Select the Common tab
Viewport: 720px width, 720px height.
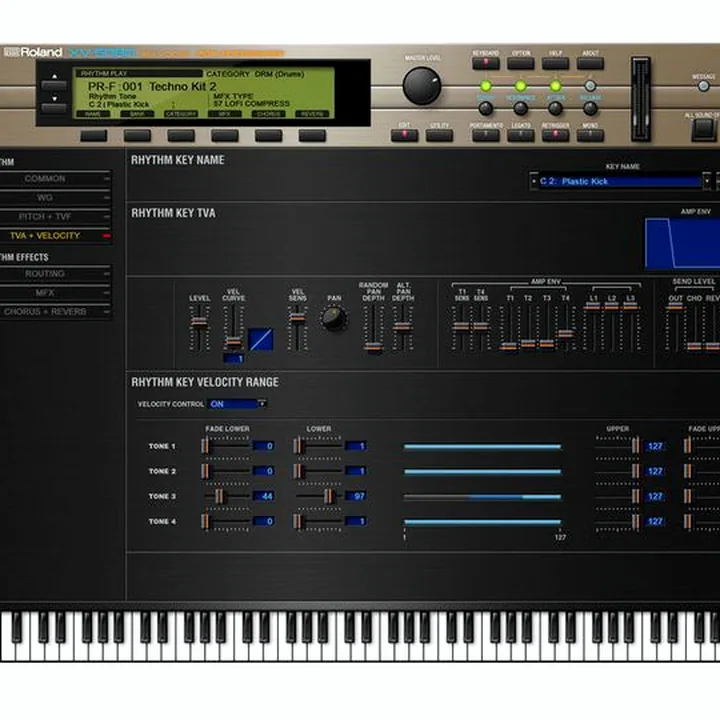coord(55,179)
